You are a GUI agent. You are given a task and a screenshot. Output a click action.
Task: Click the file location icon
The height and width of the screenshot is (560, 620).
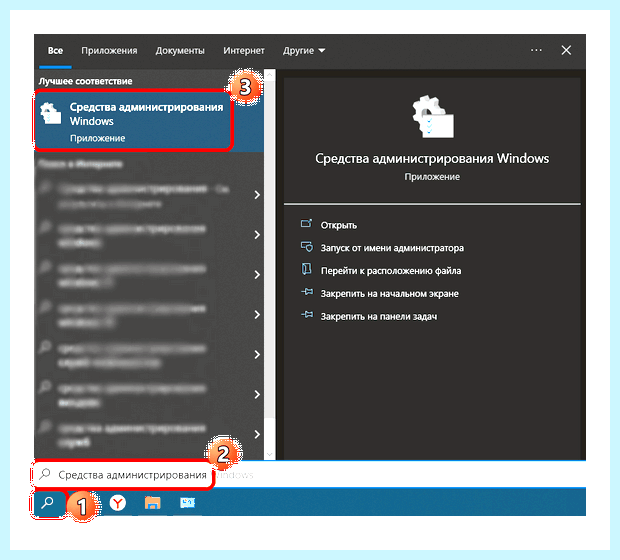[306, 269]
